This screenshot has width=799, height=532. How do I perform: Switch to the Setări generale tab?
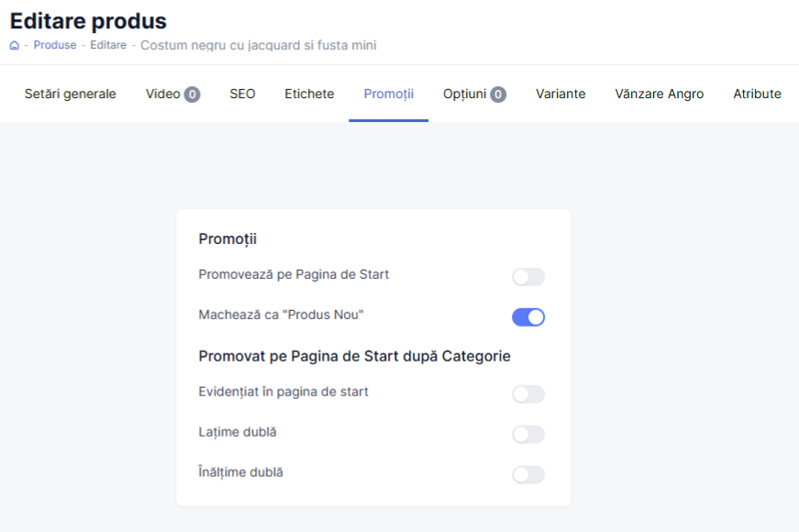[x=71, y=94]
